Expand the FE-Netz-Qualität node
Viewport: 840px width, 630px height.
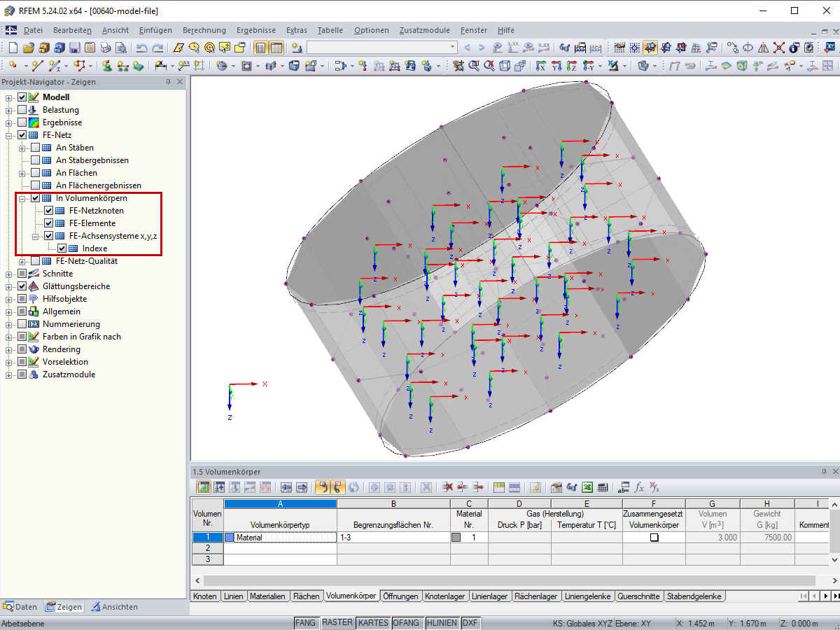[x=22, y=261]
